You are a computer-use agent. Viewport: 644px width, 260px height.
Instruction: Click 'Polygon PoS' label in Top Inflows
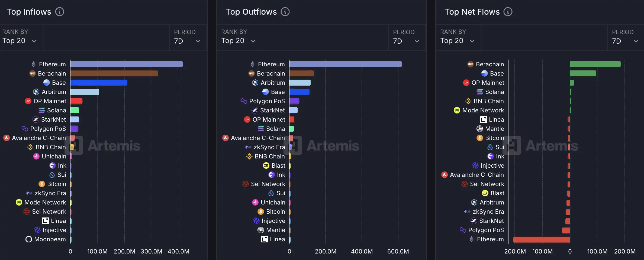coord(48,129)
